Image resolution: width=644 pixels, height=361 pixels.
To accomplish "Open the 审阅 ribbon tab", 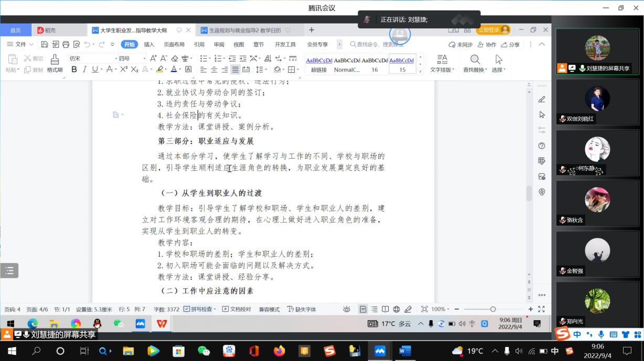I will point(219,45).
